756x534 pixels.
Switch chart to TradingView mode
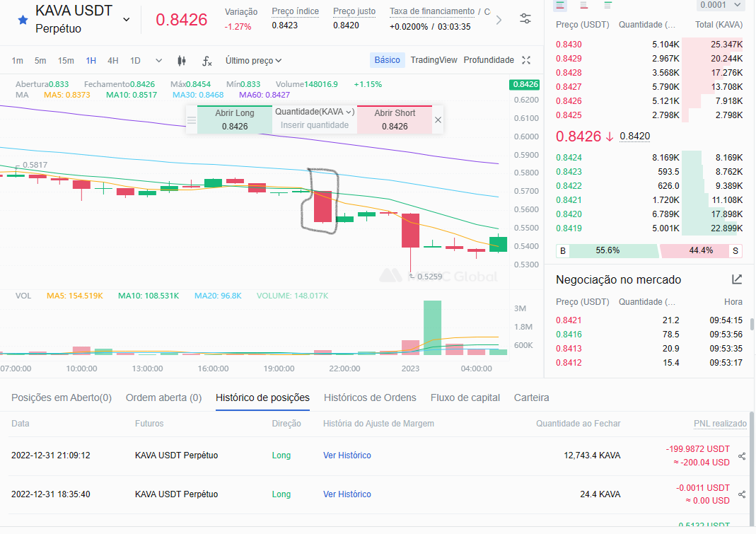click(x=434, y=60)
